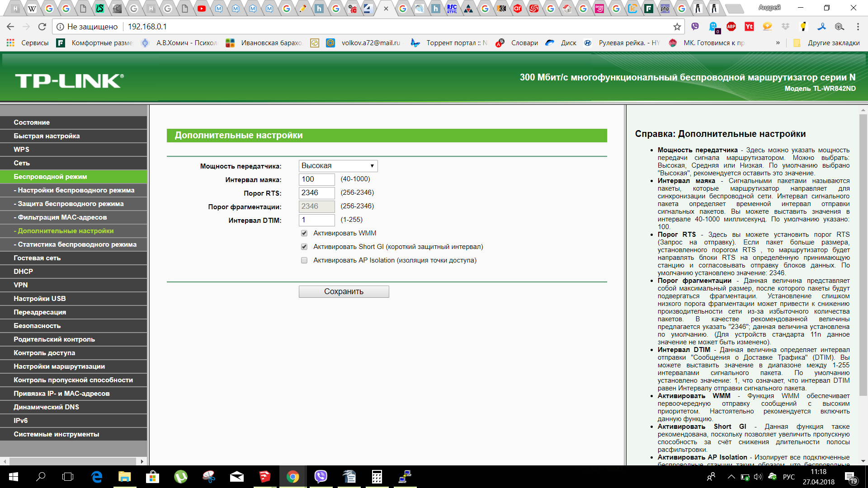Image resolution: width=868 pixels, height=488 pixels.
Task: Bookmark this page with star icon
Action: click(x=677, y=27)
